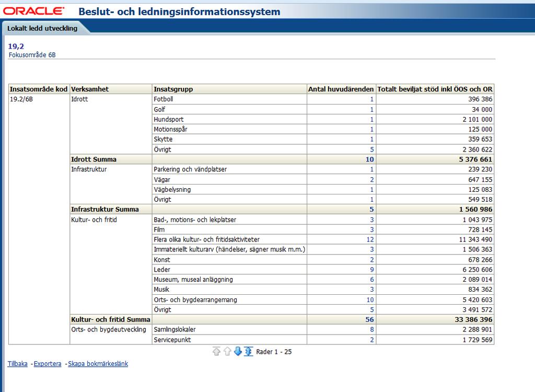Open count 1 for Fotboll row
Screen dimensions: 535x392
[x=372, y=99]
